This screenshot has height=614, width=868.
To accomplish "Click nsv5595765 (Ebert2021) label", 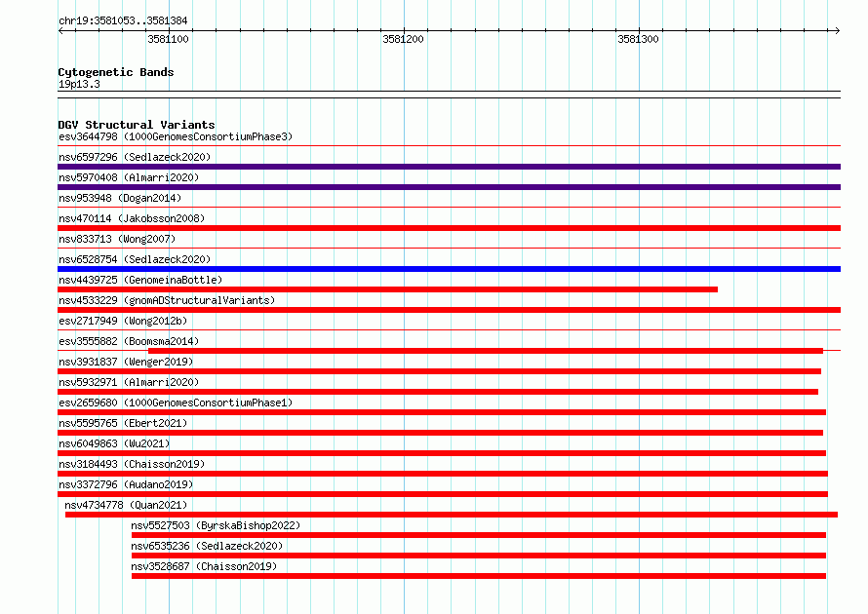I will [123, 423].
